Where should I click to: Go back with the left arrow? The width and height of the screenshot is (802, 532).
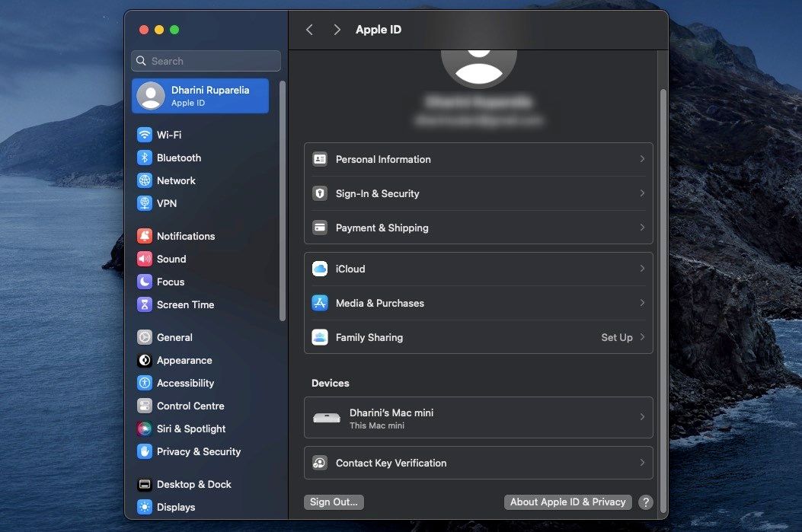[x=309, y=30]
